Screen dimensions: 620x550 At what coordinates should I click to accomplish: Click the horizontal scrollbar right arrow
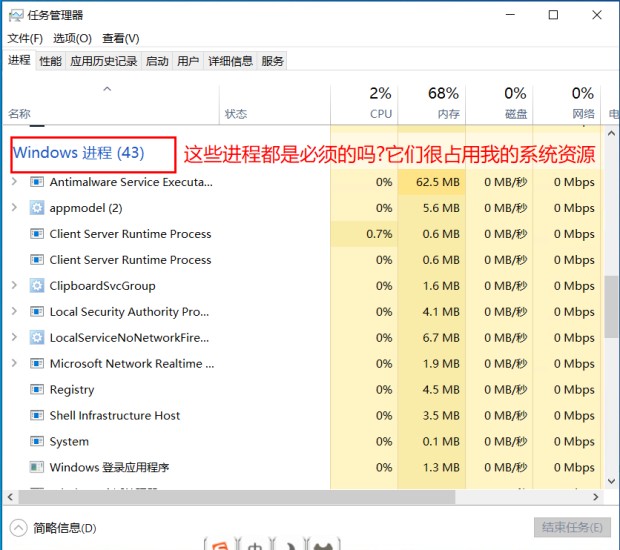click(x=596, y=497)
